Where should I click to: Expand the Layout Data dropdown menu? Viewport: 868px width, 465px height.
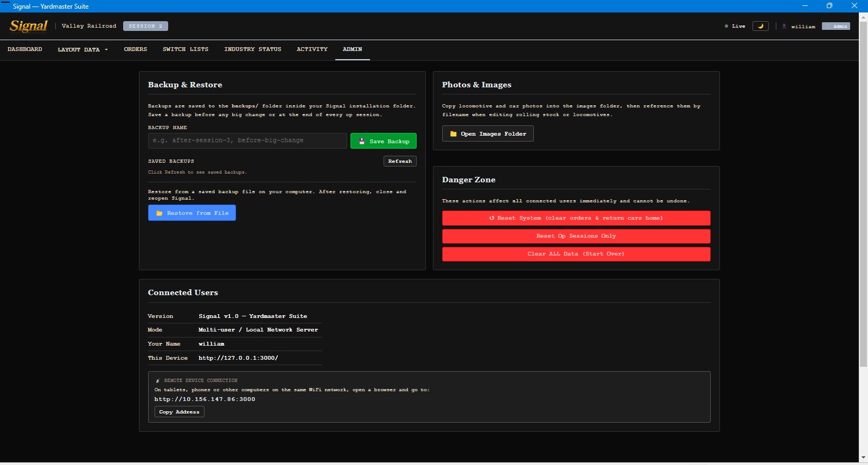point(83,49)
